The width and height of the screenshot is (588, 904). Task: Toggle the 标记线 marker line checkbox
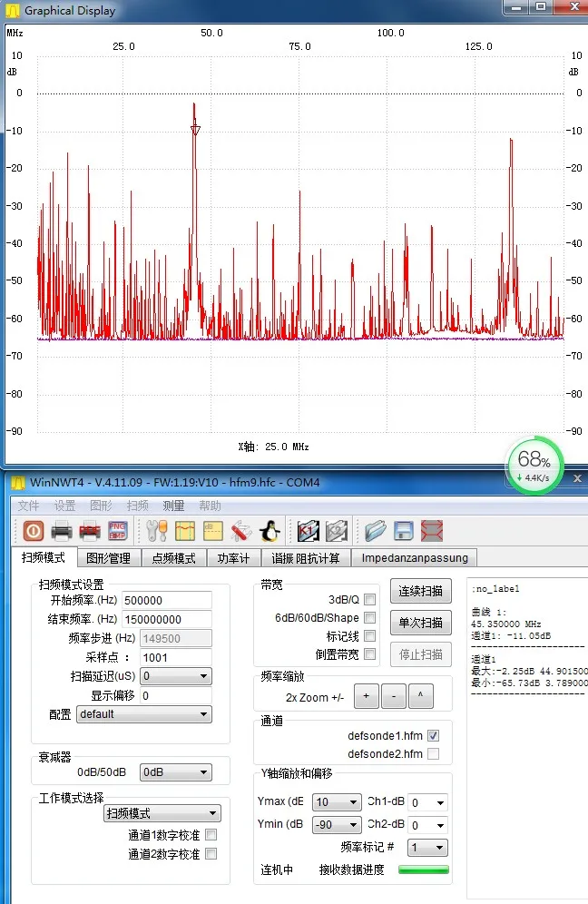point(370,636)
